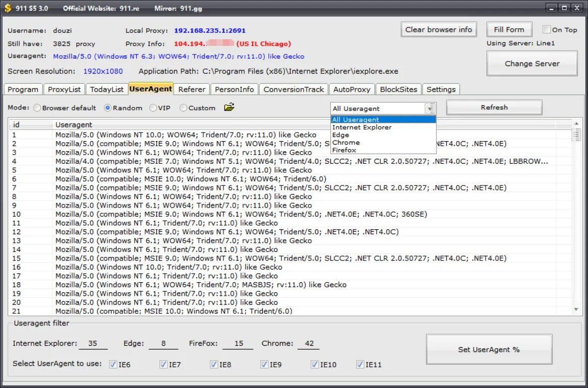Image resolution: width=588 pixels, height=388 pixels.
Task: Uncheck the IE7 useragent checkbox
Action: click(163, 364)
